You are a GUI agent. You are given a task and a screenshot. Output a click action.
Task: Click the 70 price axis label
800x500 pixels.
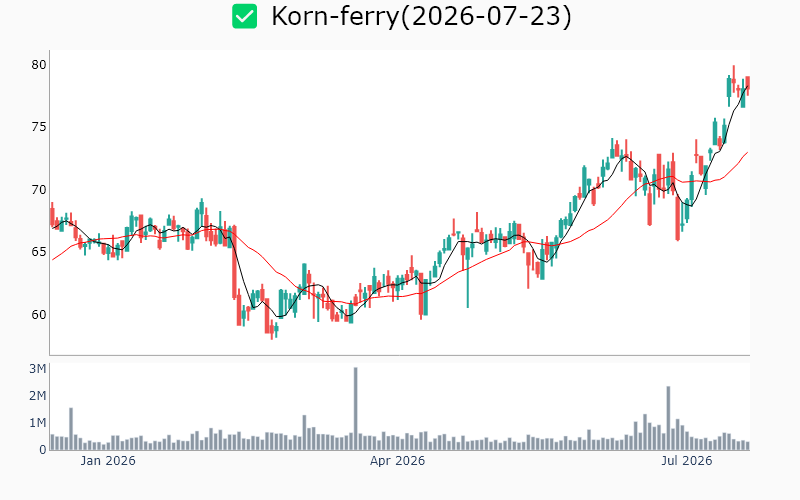point(39,190)
